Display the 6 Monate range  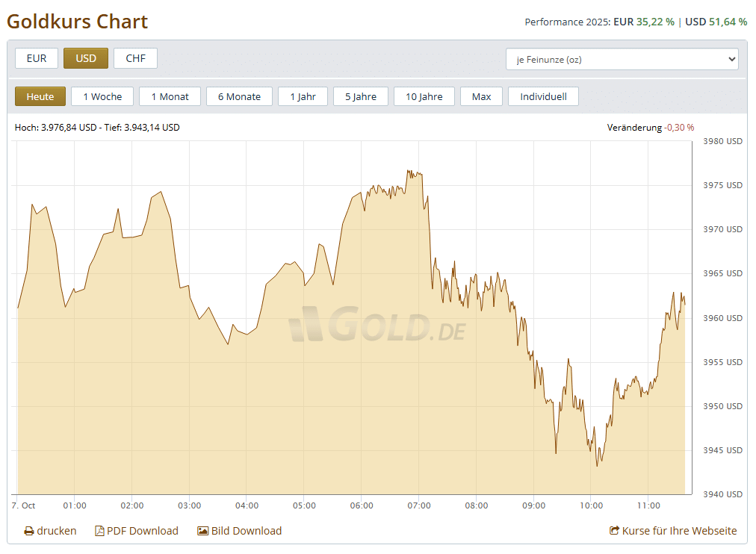[x=239, y=96]
